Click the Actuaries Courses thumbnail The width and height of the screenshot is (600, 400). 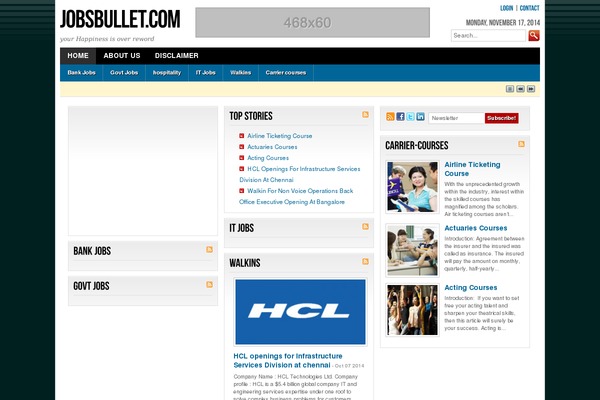(412, 250)
